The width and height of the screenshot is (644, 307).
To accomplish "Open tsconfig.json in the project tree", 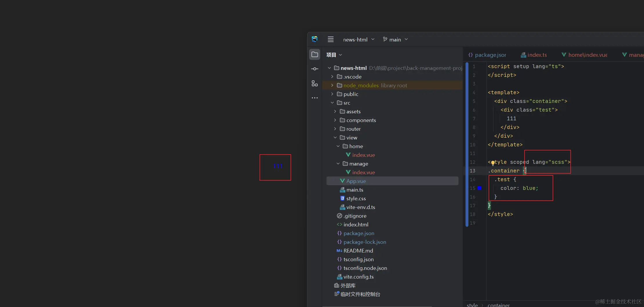I will click(355, 259).
